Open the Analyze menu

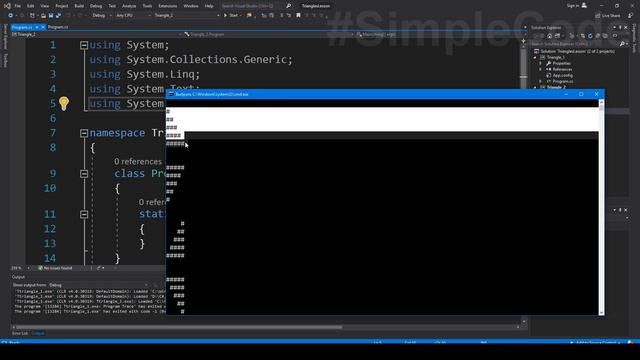[129, 6]
